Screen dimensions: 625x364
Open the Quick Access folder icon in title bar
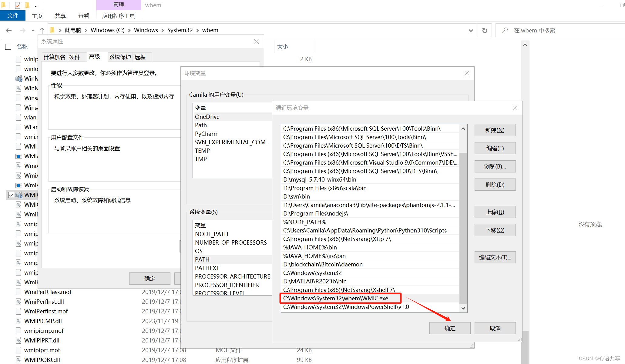pyautogui.click(x=4, y=5)
